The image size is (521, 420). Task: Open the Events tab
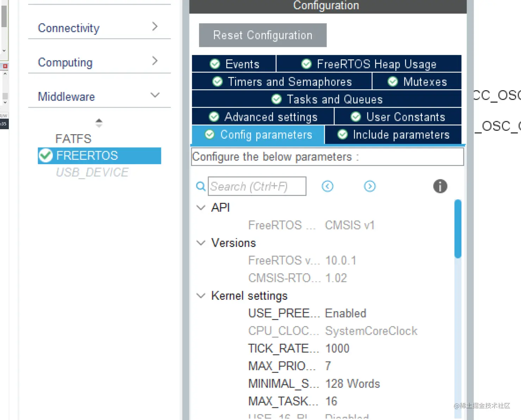coord(234,64)
